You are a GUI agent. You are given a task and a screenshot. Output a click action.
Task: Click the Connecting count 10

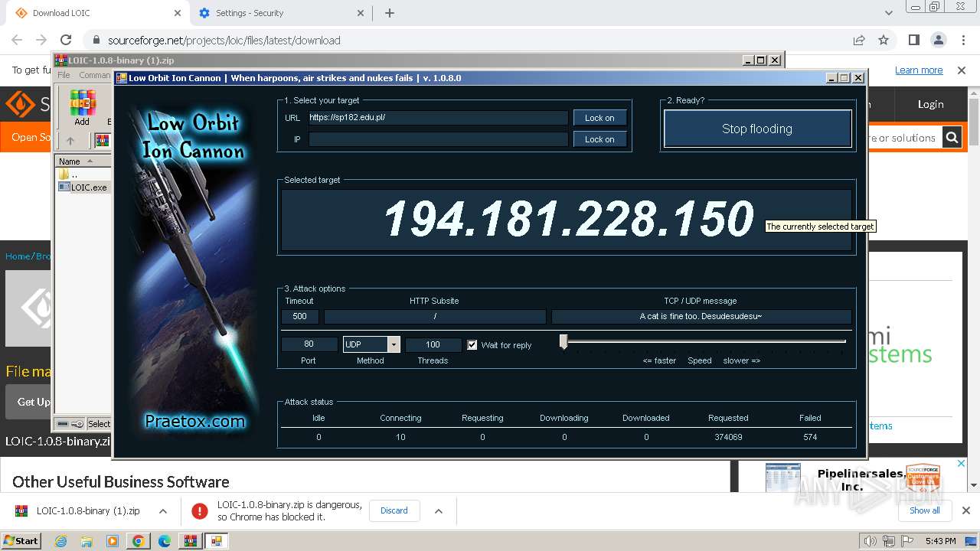click(400, 437)
